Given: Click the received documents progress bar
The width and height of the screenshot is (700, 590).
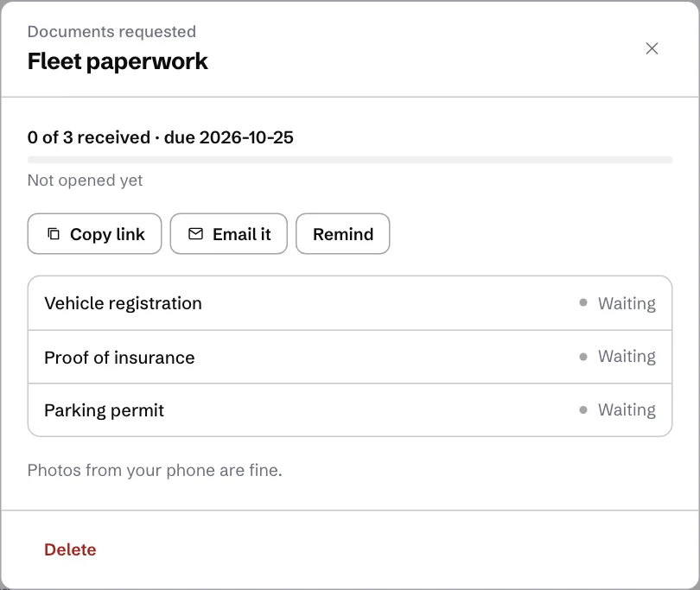Looking at the screenshot, I should (350, 160).
